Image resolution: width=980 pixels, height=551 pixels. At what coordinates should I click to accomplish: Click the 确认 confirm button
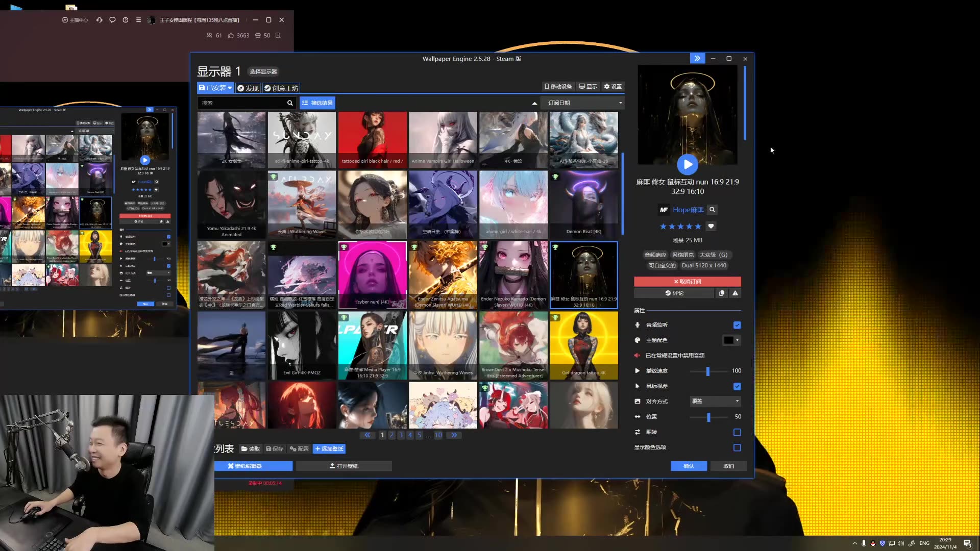689,466
